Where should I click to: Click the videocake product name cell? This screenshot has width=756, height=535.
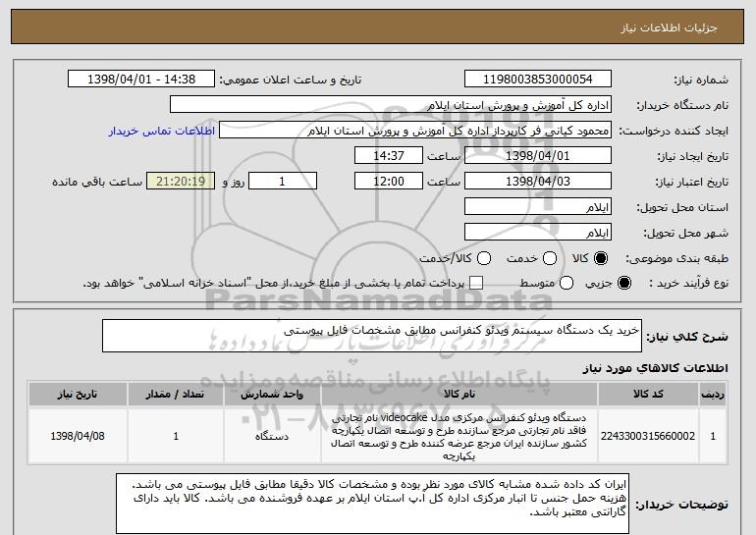pyautogui.click(x=459, y=436)
